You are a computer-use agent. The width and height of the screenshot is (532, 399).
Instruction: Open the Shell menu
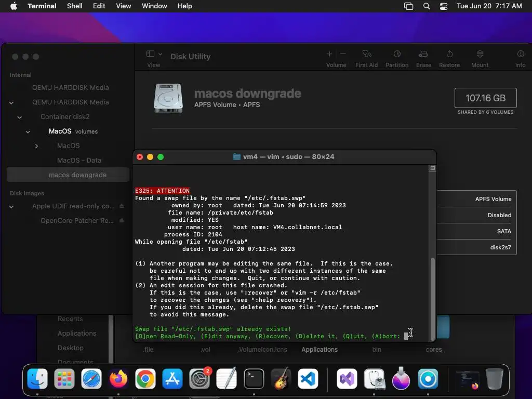point(74,6)
